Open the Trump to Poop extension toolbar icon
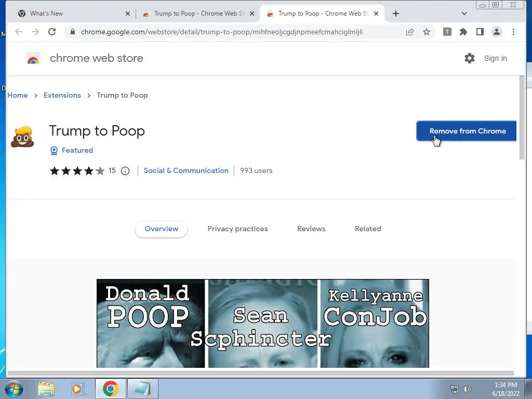Image resolution: width=532 pixels, height=399 pixels. (447, 32)
